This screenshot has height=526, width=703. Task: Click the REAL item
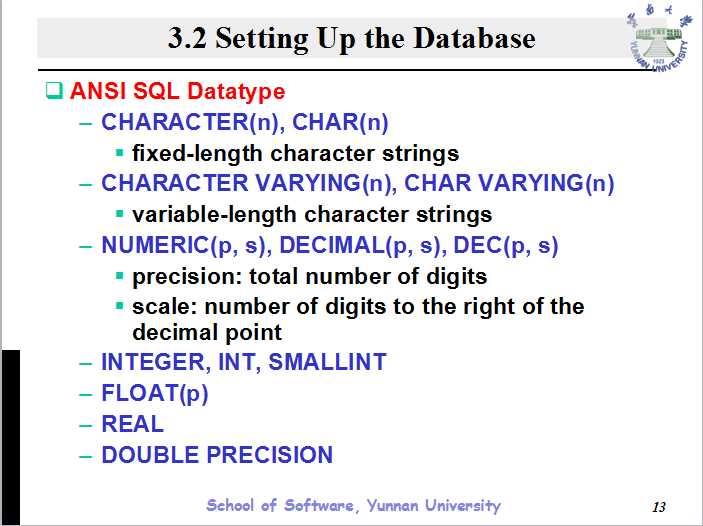pyautogui.click(x=132, y=424)
